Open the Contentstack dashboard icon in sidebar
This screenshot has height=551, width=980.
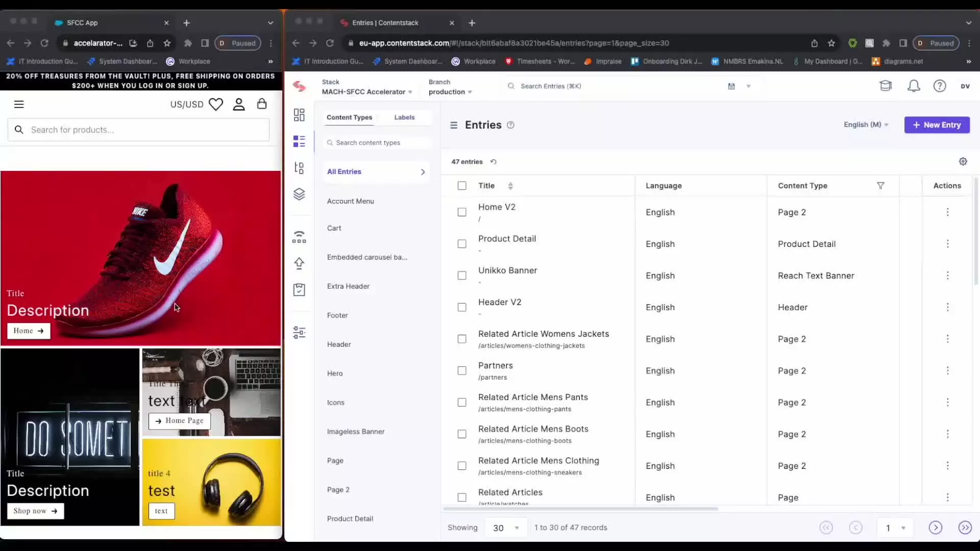point(299,115)
